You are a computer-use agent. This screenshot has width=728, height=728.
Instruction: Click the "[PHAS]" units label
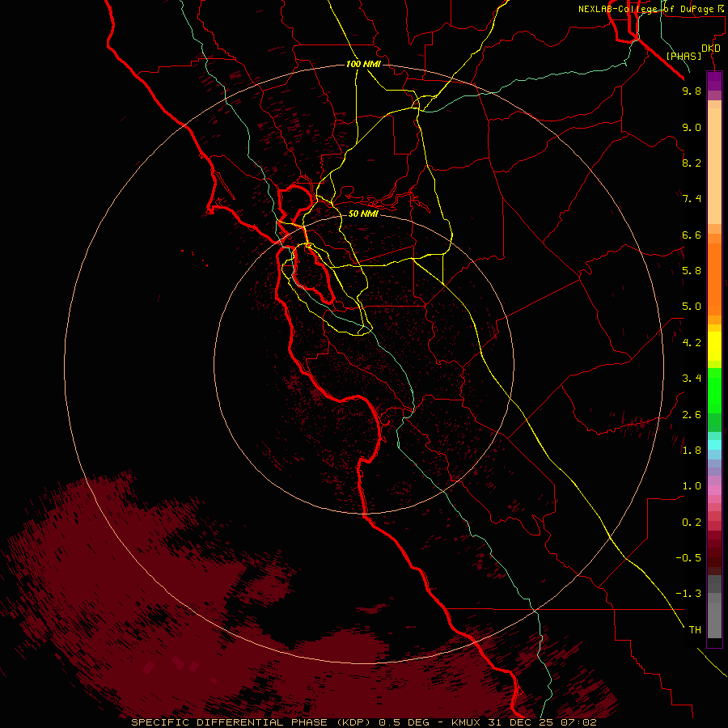click(684, 56)
